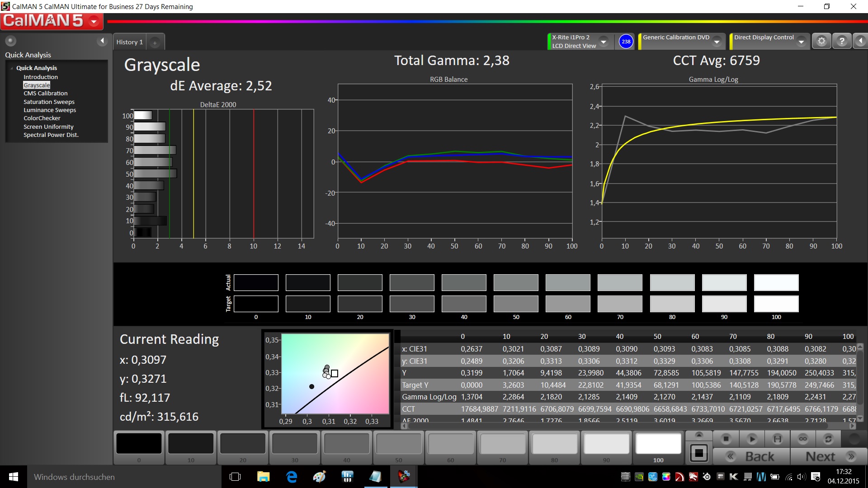Expand Direct Display Control dropdown

[801, 42]
